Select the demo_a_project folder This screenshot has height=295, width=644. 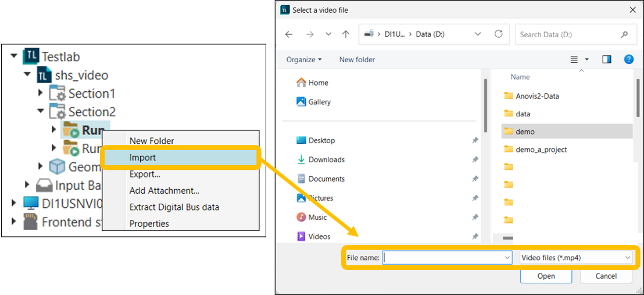click(x=541, y=150)
